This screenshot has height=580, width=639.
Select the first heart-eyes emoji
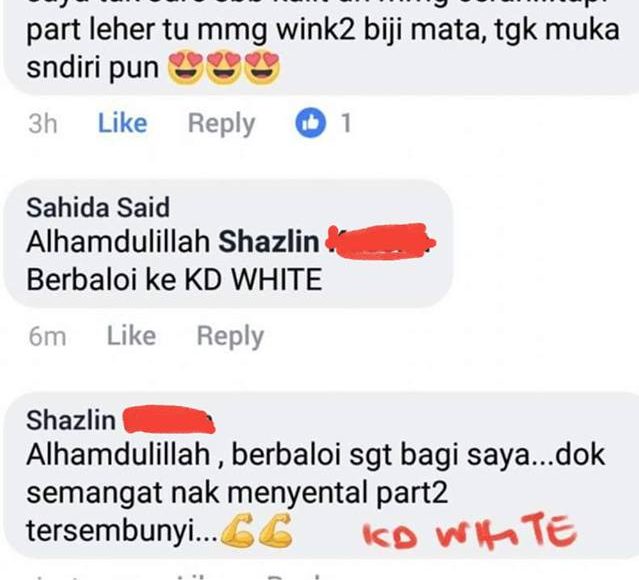point(185,67)
